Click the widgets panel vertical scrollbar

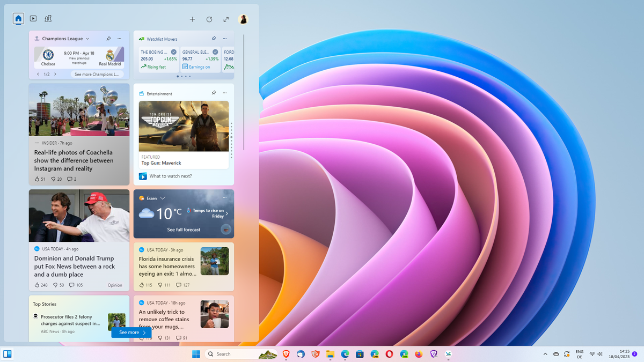pyautogui.click(x=244, y=92)
